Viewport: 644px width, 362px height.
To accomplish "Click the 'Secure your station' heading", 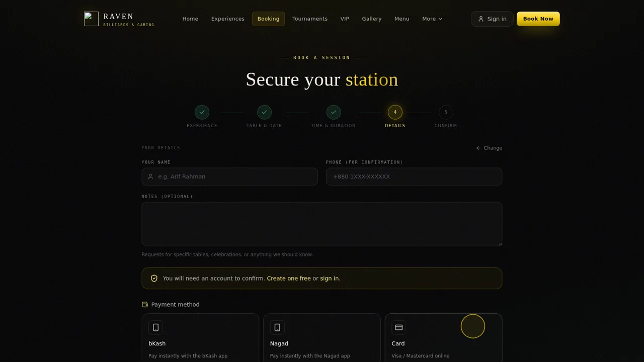I will pyautogui.click(x=322, y=79).
